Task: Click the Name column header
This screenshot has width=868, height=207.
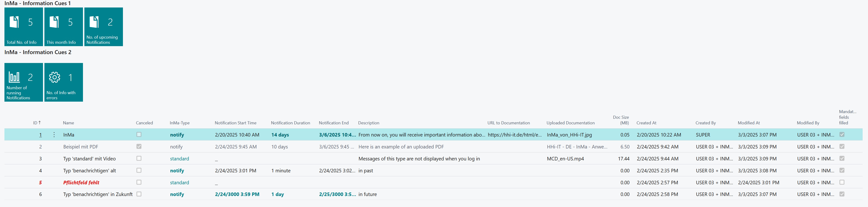Action: pyautogui.click(x=68, y=123)
